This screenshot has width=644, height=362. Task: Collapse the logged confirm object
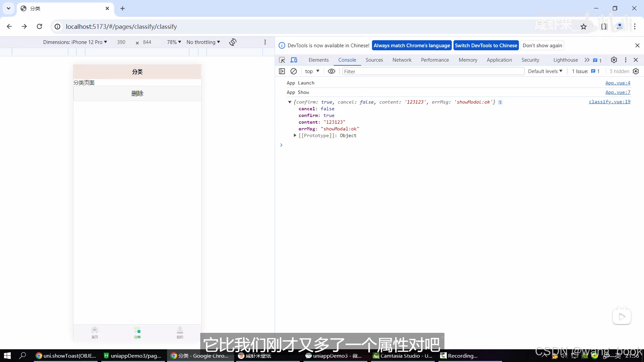[x=289, y=102]
